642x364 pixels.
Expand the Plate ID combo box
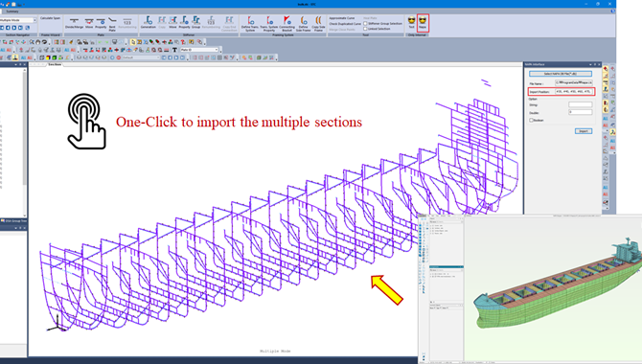pos(199,50)
